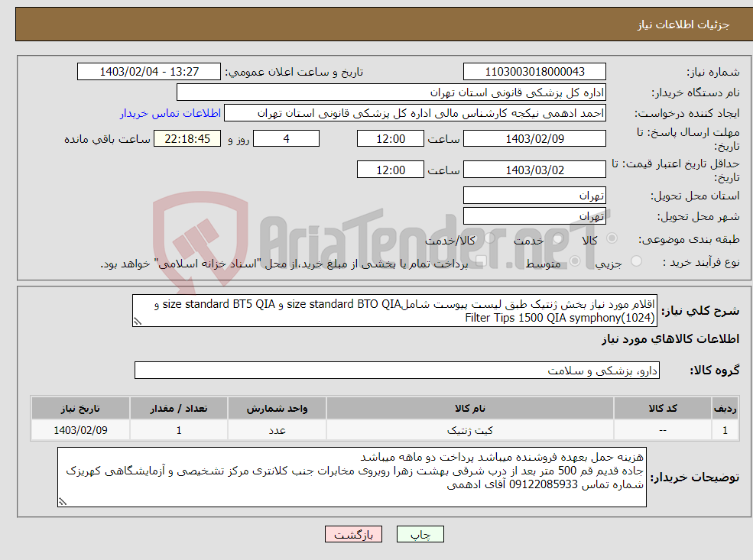
Task: Click the need number field 1103003018000043
Action: (x=534, y=72)
